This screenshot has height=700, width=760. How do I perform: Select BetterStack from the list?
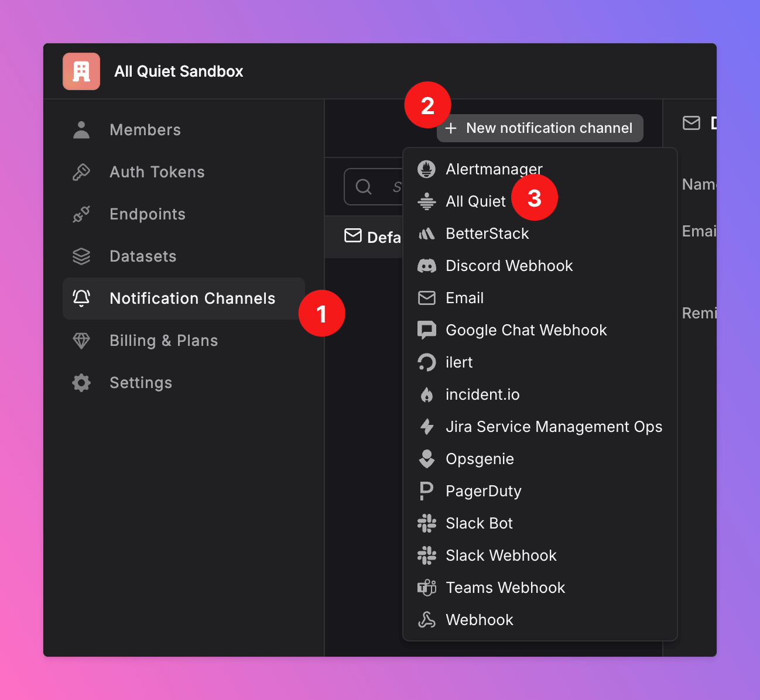pyautogui.click(x=540, y=234)
